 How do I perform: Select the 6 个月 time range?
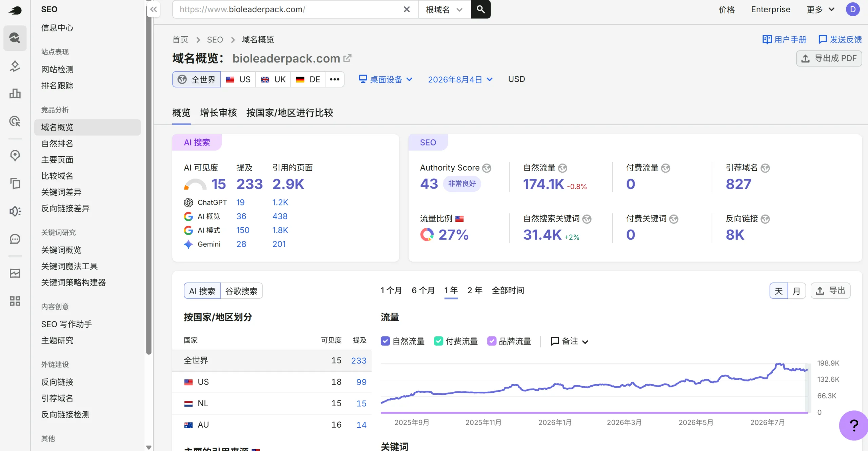coord(423,290)
